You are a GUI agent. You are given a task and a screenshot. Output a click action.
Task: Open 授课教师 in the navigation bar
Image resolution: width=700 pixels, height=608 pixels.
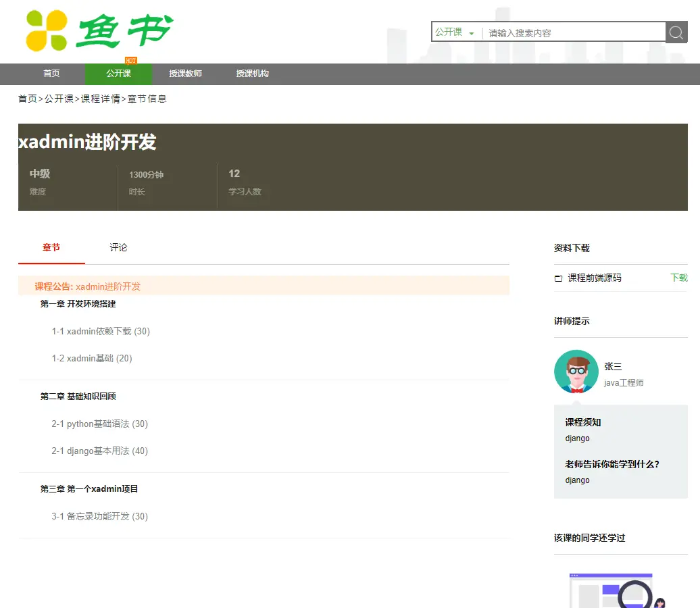pos(185,74)
